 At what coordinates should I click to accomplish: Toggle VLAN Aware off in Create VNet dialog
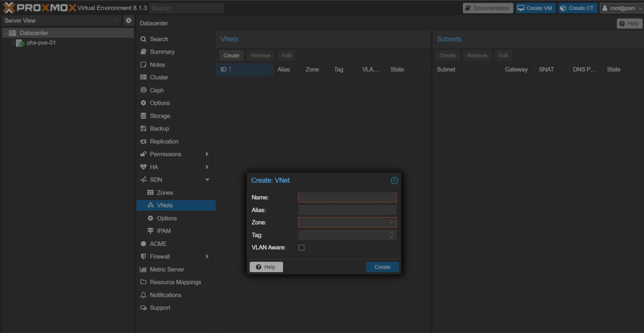301,248
